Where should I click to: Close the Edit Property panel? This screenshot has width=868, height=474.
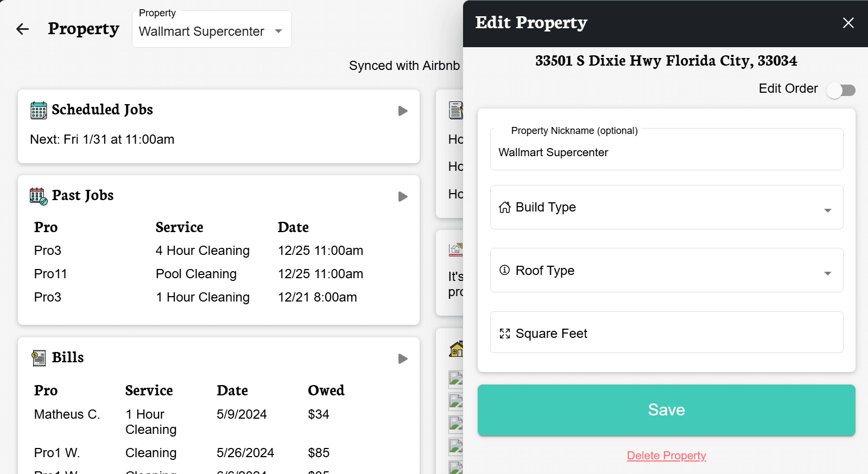pos(848,23)
